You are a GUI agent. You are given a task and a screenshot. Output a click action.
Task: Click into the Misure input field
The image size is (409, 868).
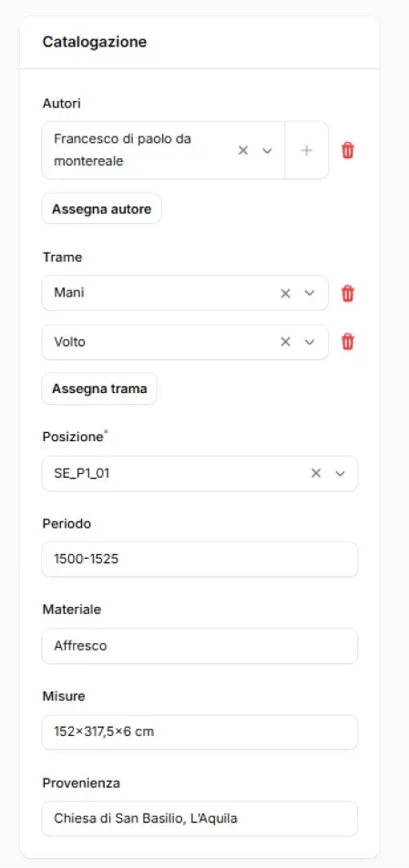[199, 732]
